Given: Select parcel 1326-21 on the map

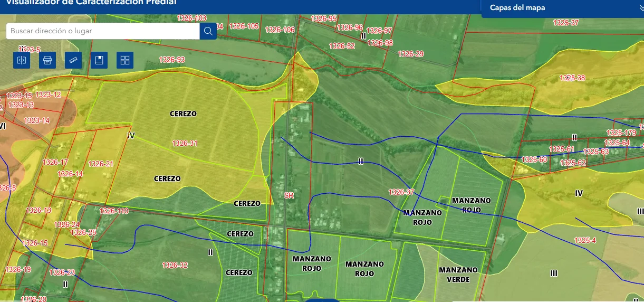Looking at the screenshot, I should 100,164.
